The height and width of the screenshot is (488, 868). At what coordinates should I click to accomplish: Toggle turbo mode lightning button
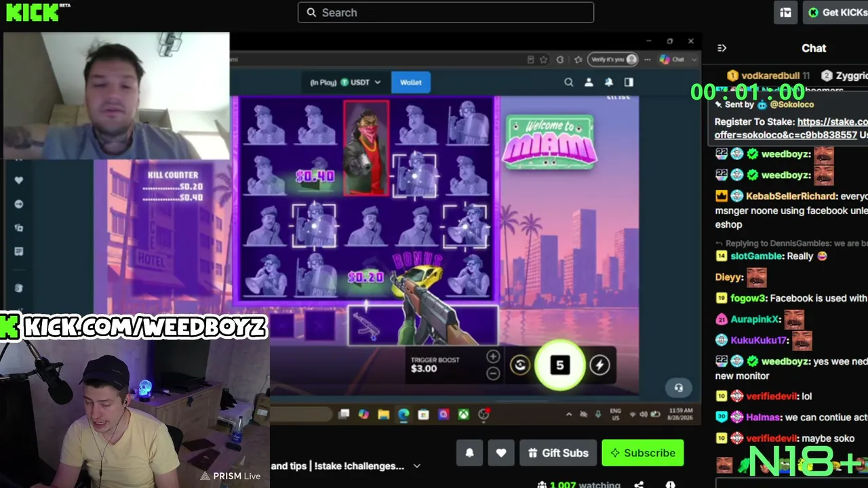pyautogui.click(x=599, y=365)
